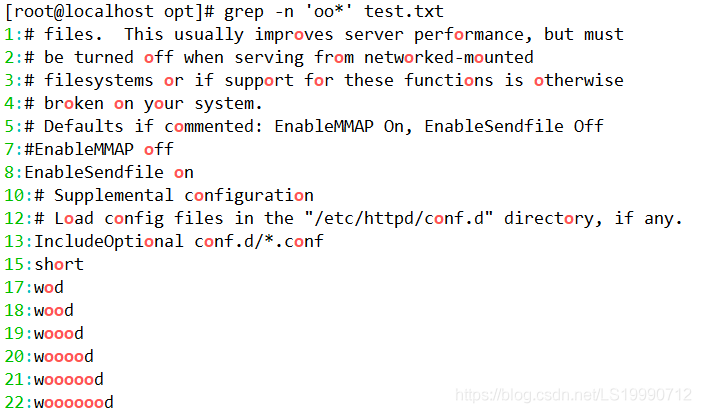Click the green line number 22

tap(13, 403)
